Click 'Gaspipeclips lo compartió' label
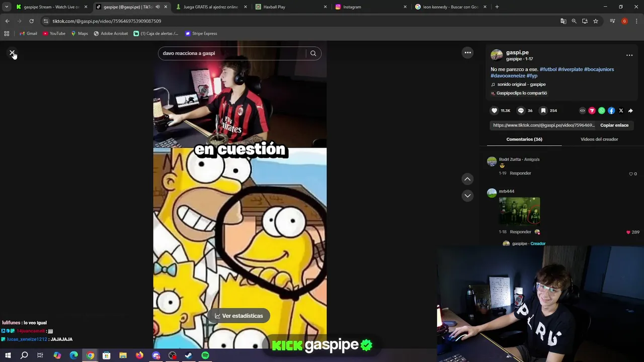Image resolution: width=644 pixels, height=362 pixels. [x=522, y=93]
